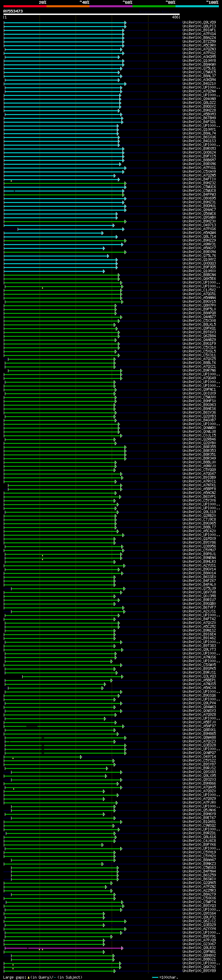Select hit UniRef100_B8AKW0
Viewport: 222px width, 980px height.
199,64
